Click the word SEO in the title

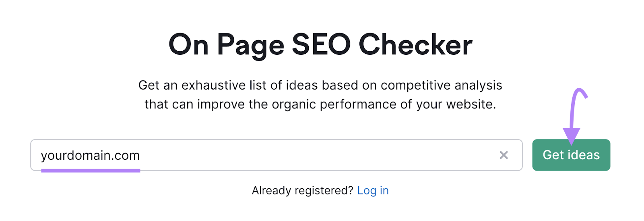click(x=321, y=44)
